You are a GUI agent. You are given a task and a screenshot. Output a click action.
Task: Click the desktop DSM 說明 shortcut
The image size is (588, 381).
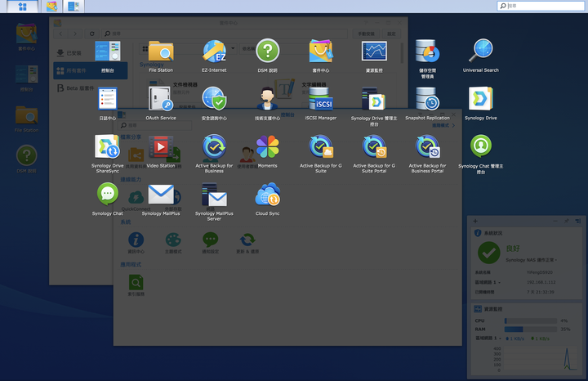[26, 159]
